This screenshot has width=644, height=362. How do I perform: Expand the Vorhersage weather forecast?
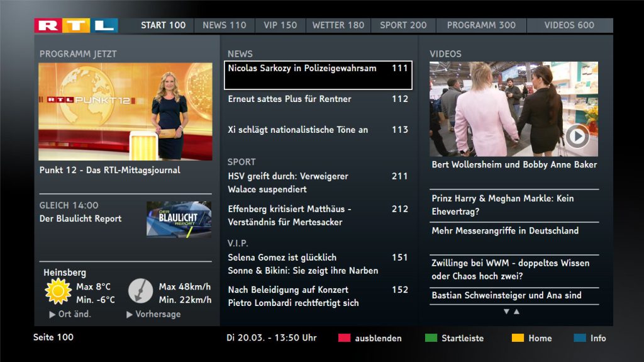pos(153,314)
